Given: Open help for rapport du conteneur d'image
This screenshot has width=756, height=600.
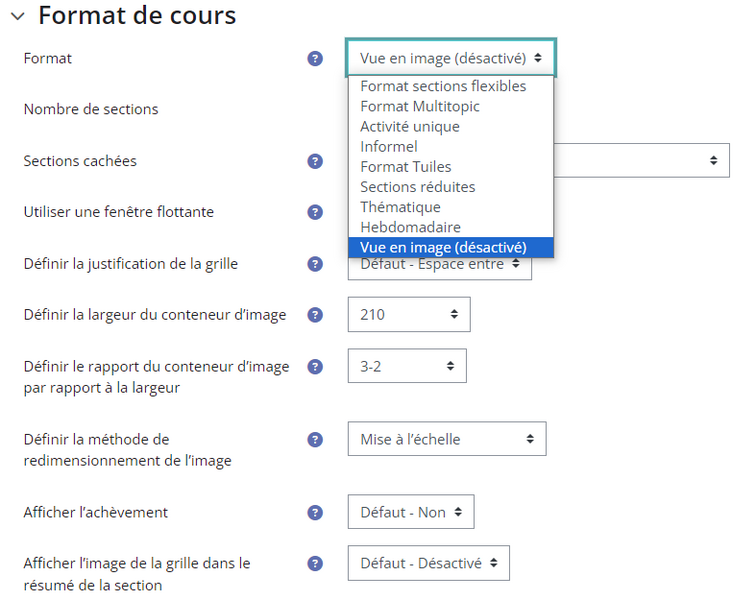Looking at the screenshot, I should [x=315, y=367].
